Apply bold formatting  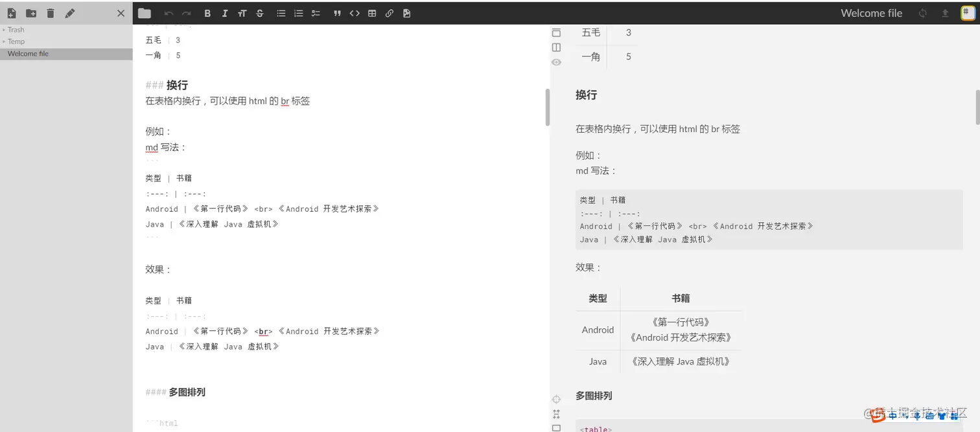pyautogui.click(x=207, y=13)
